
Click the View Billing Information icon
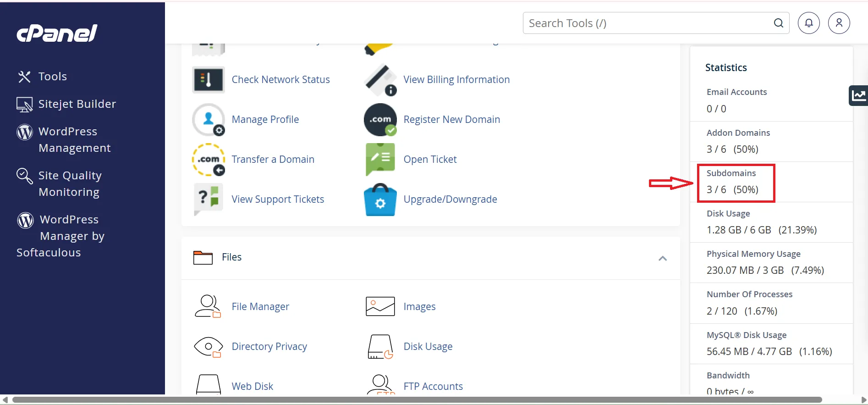pyautogui.click(x=380, y=80)
